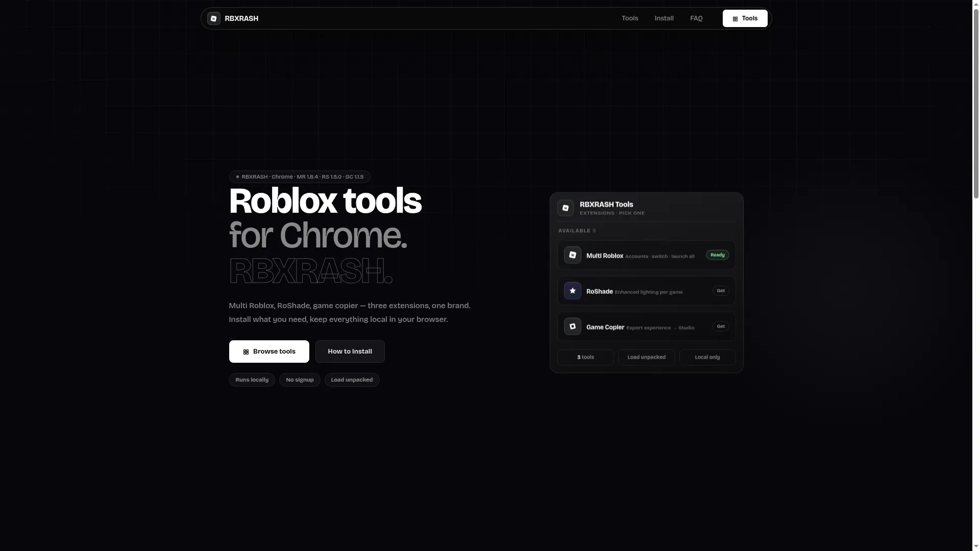Click the Game Copier icon
This screenshot has height=551, width=980.
(573, 327)
